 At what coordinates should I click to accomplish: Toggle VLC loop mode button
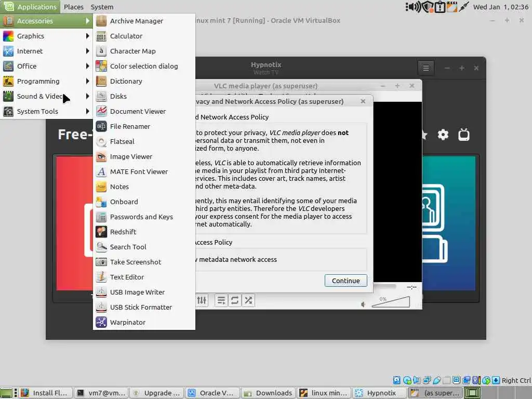pos(234,300)
